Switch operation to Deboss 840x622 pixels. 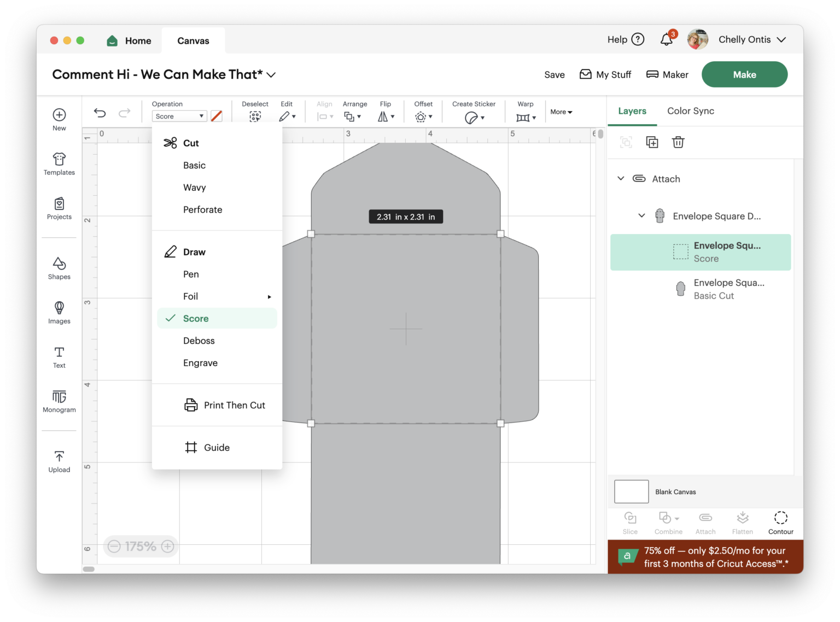click(199, 341)
